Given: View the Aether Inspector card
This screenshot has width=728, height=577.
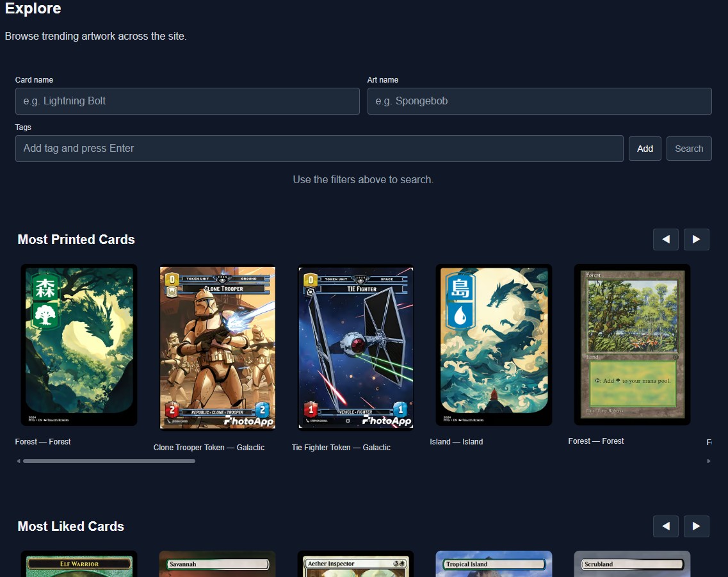Looking at the screenshot, I should point(355,564).
